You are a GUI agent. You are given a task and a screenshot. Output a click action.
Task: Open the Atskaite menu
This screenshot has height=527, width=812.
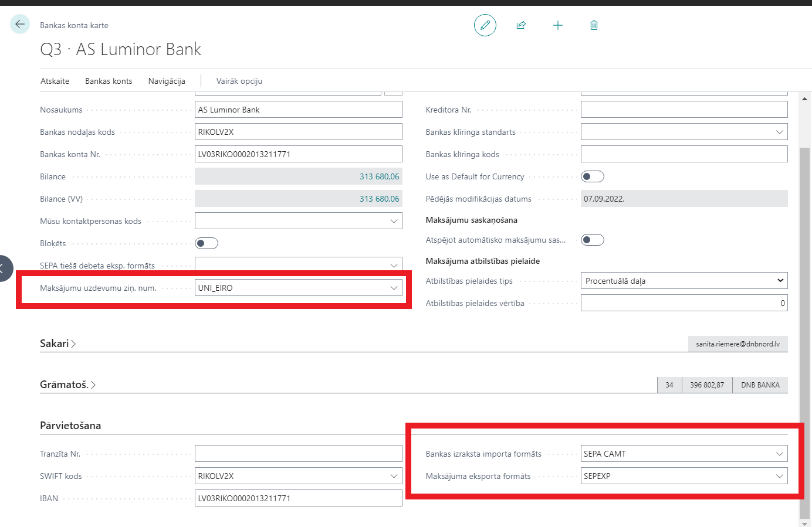click(x=55, y=81)
